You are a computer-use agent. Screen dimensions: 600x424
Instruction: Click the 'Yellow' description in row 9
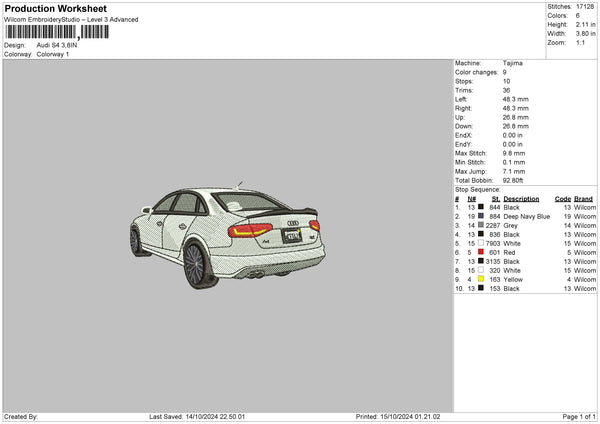[x=513, y=280]
